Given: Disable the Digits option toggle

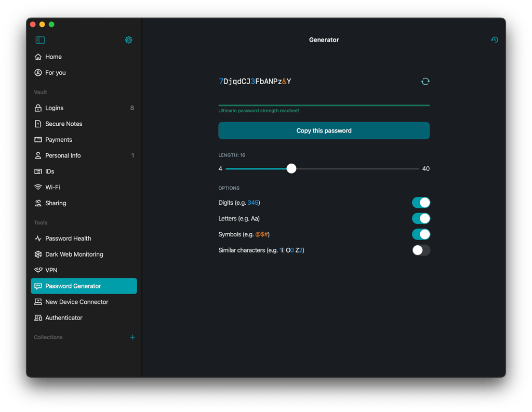Looking at the screenshot, I should [421, 203].
